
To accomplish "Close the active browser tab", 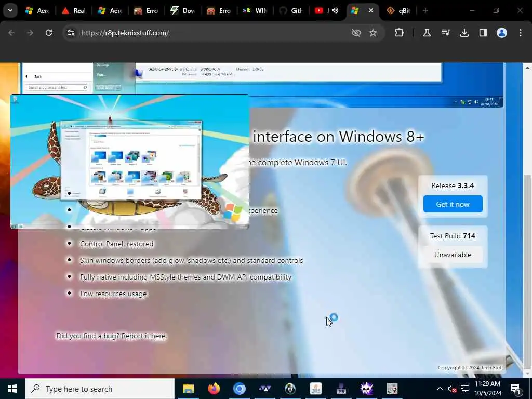I will pos(371,10).
